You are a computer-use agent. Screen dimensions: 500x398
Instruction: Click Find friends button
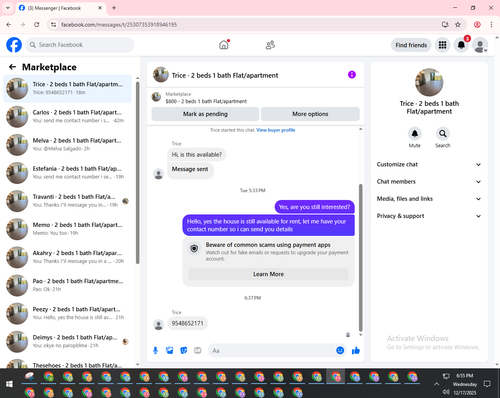411,45
